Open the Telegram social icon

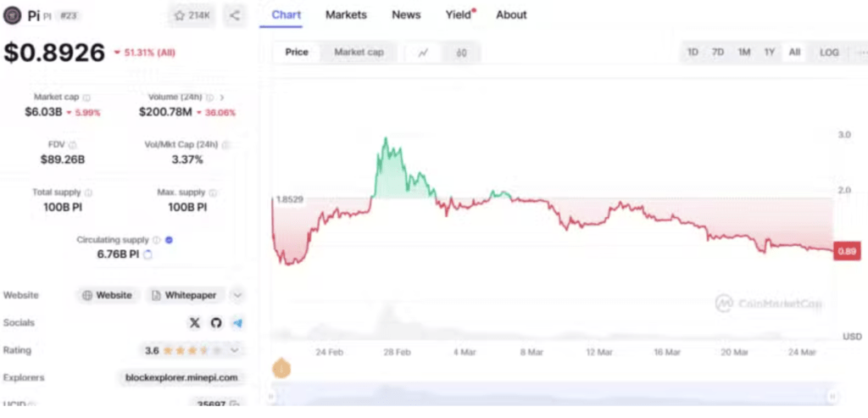tap(237, 323)
